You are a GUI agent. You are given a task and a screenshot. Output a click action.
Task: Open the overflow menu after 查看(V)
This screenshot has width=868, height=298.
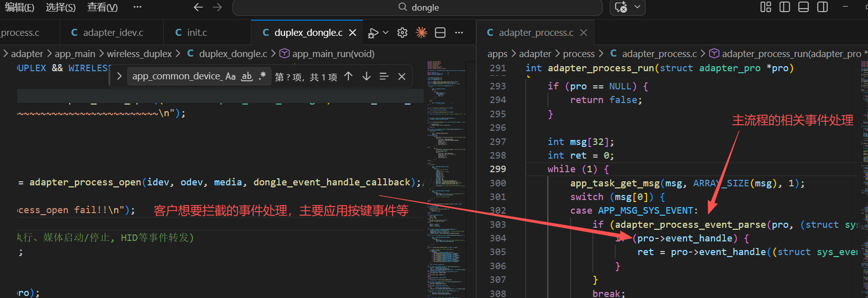[138, 7]
